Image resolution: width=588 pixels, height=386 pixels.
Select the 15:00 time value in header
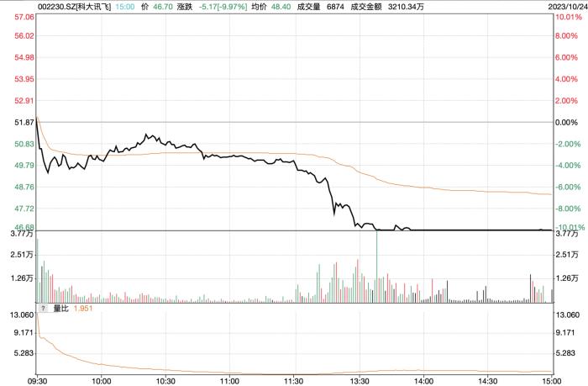point(125,7)
